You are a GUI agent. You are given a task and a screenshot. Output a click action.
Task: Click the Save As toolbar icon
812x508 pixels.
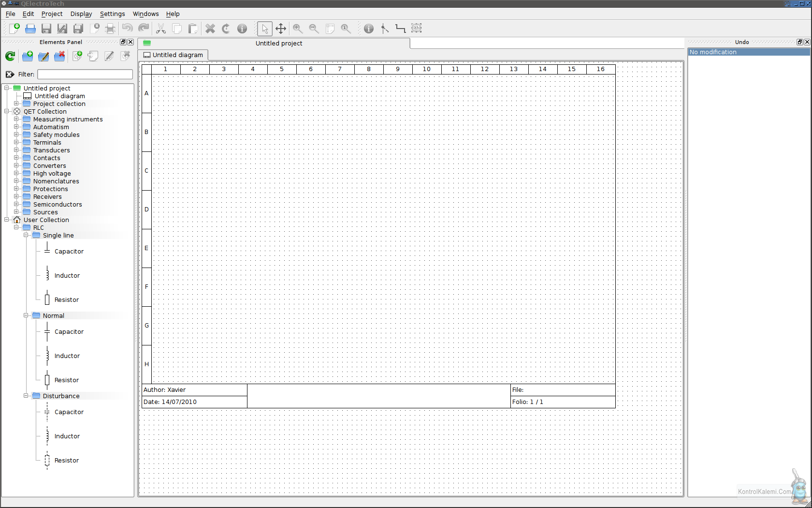(62, 29)
